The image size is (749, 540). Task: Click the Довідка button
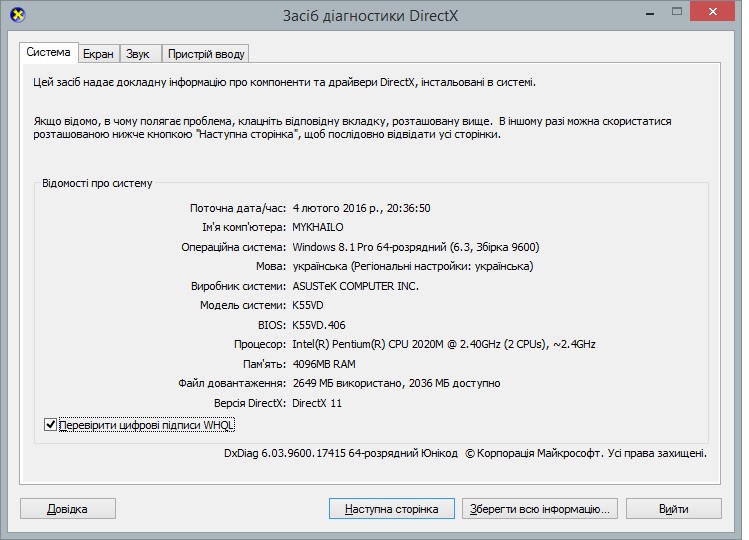[68, 509]
